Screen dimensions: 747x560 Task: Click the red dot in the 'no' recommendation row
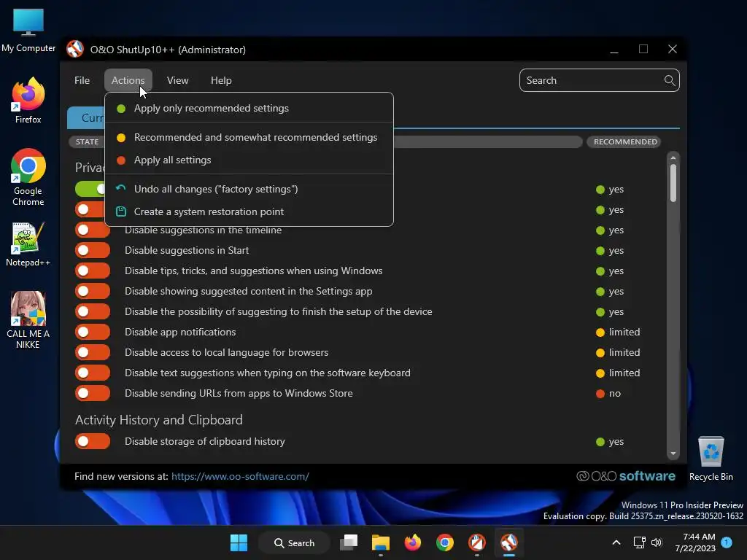click(x=600, y=394)
